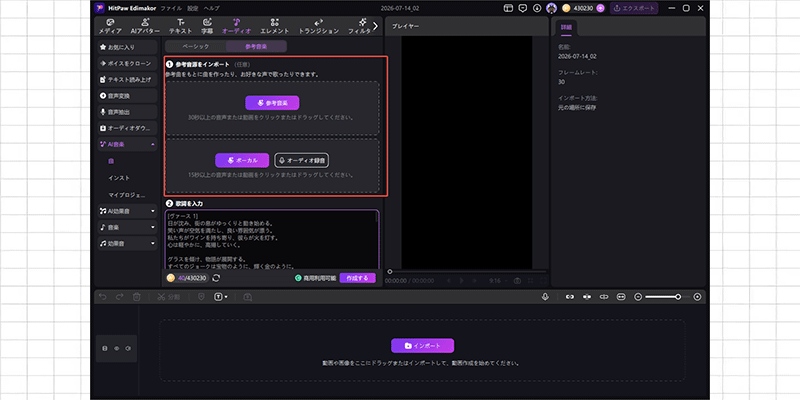Click the 40/430230 credits cost badge
This screenshot has width=800, height=400.
click(187, 278)
